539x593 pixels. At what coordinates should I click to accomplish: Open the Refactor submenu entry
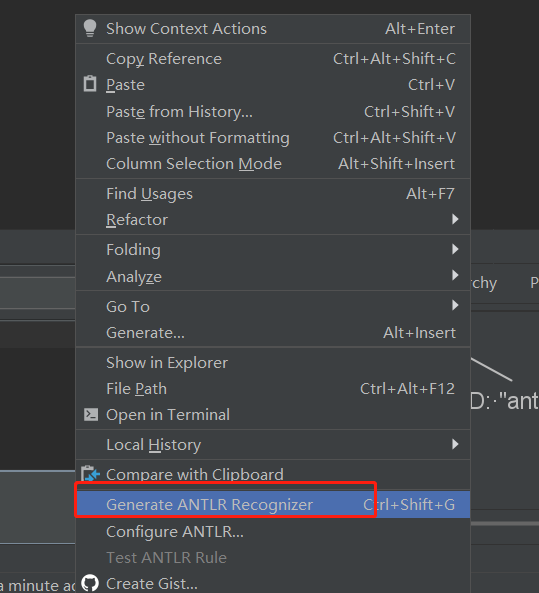click(273, 220)
